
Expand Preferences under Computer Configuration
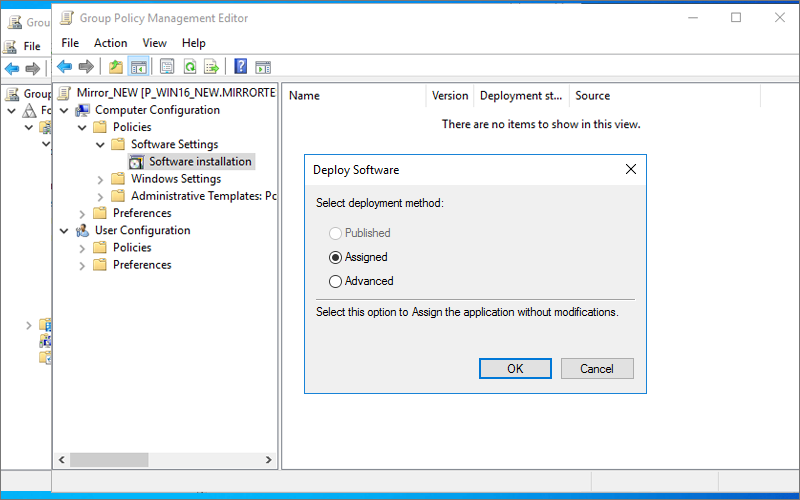[x=82, y=214]
